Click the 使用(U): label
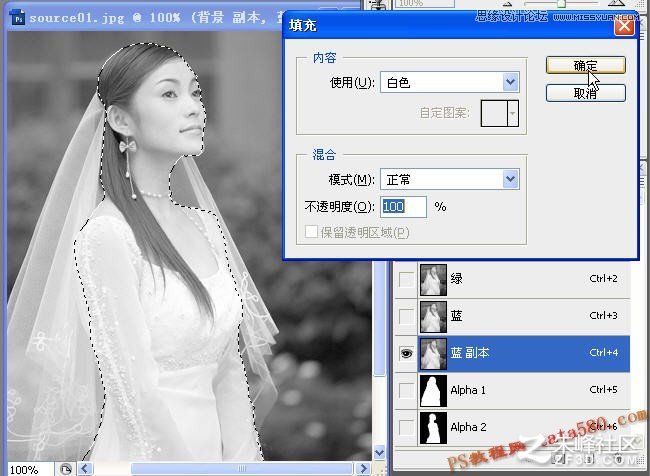The image size is (650, 476). [352, 83]
